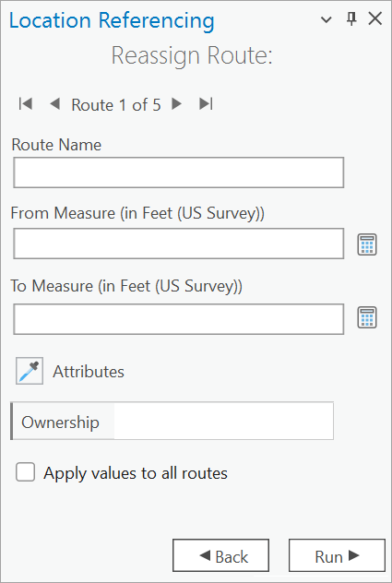Enable Apply values to all routes
The image size is (392, 583).
pos(25,472)
